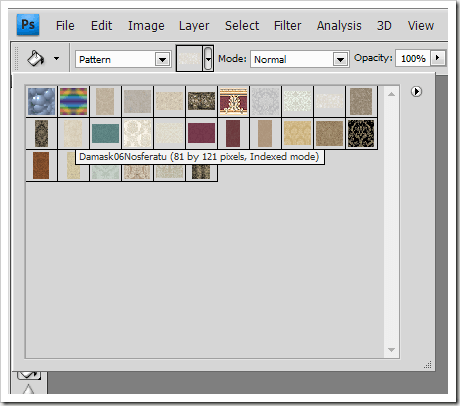Viewport: 460px width, 406px height.
Task: Expand the pattern preview picker arrow
Action: coord(208,58)
